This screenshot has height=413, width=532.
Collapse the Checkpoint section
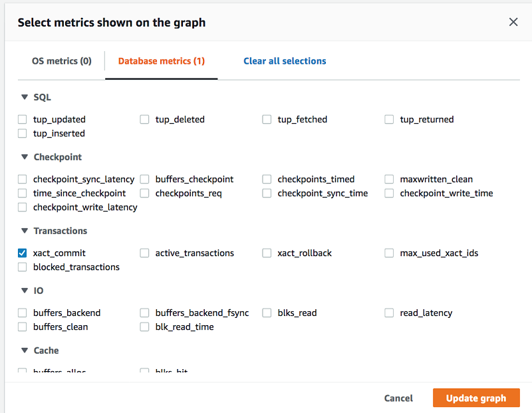point(25,157)
